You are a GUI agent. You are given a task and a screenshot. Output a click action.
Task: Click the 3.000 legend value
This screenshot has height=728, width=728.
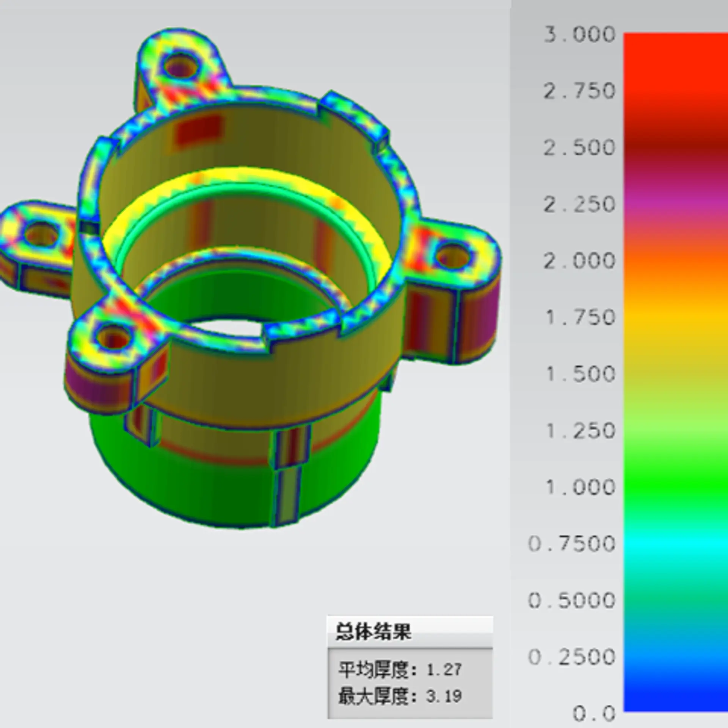tap(580, 35)
